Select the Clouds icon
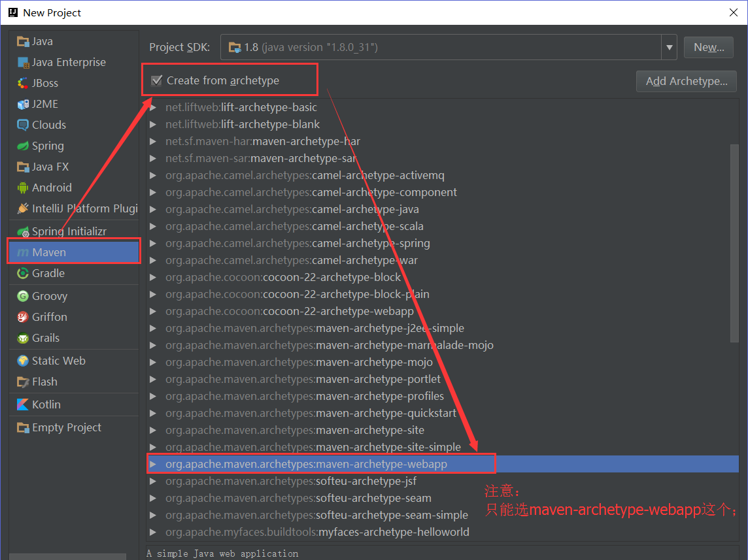This screenshot has height=560, width=748. [23, 125]
